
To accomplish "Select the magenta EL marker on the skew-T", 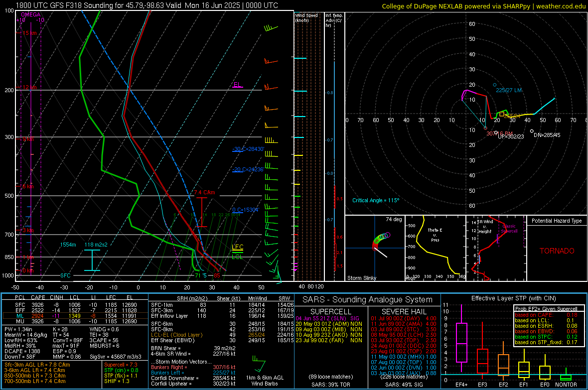I will 237,85.
